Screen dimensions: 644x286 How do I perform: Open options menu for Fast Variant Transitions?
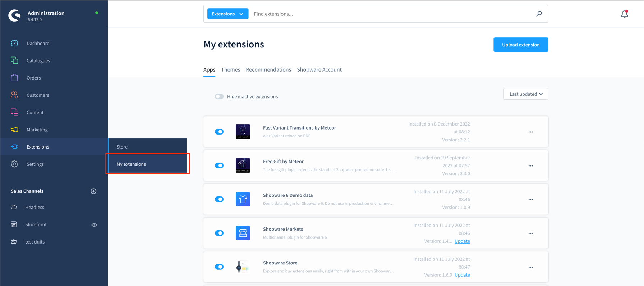pos(531,132)
